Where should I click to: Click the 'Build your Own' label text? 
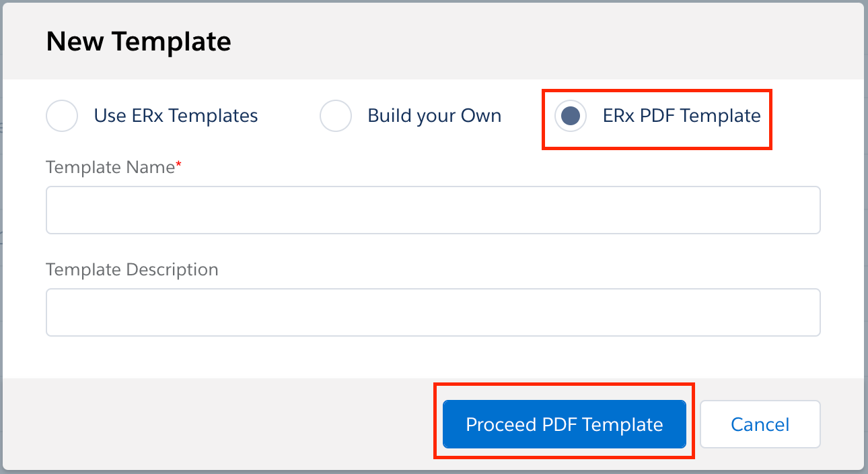[x=434, y=116]
